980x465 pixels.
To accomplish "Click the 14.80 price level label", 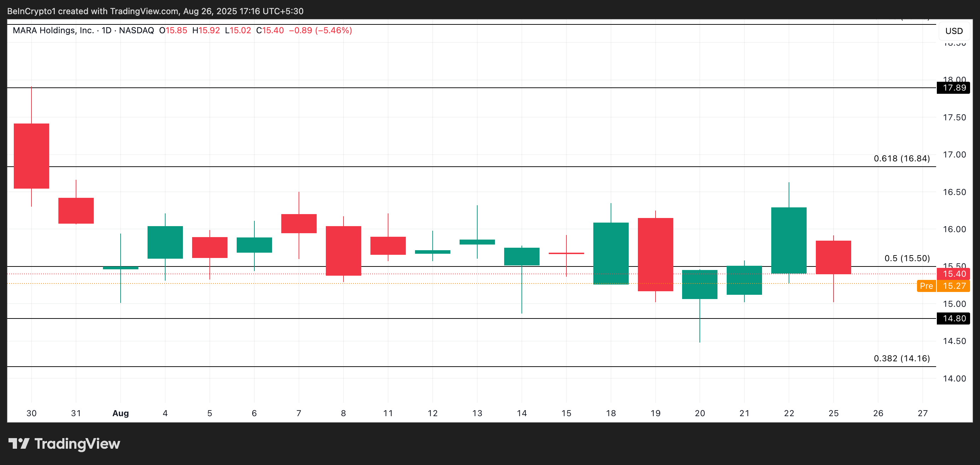I will 954,318.
